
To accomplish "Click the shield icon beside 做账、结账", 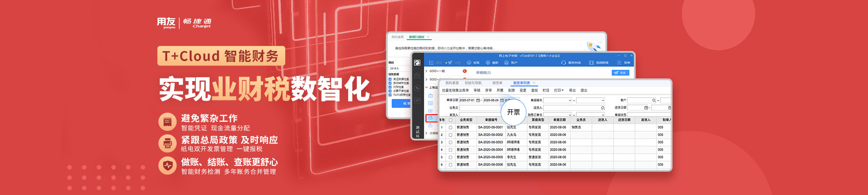I will (x=168, y=166).
